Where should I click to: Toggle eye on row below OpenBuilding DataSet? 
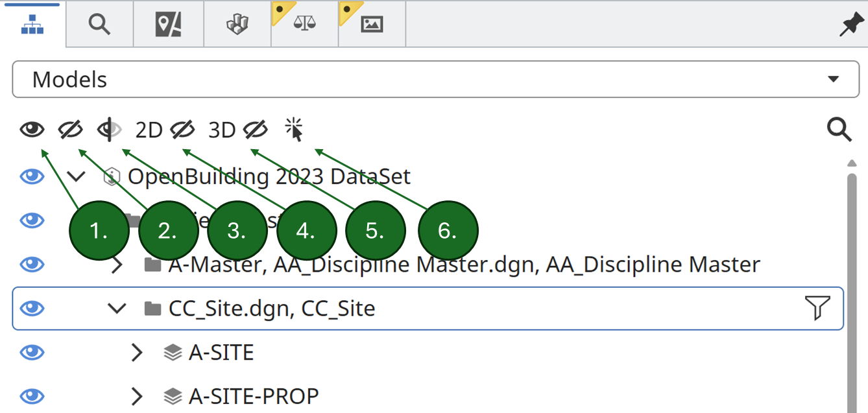pos(32,220)
